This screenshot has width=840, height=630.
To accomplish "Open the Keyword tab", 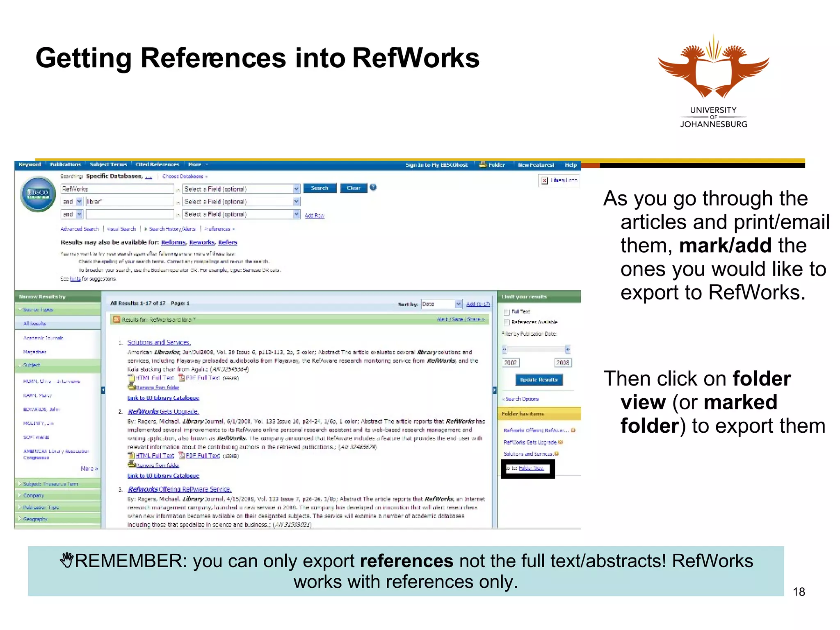I will click(30, 164).
